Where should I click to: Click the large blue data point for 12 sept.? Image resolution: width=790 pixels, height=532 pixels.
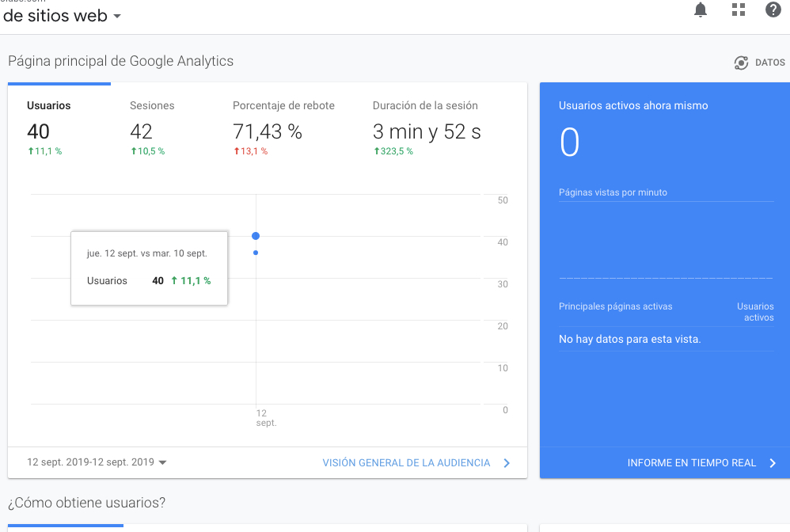[x=256, y=236]
